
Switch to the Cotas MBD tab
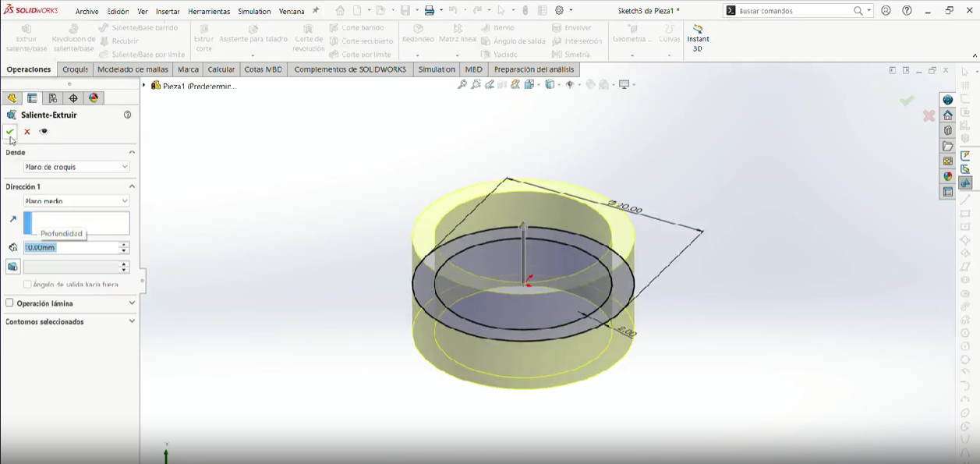point(264,69)
